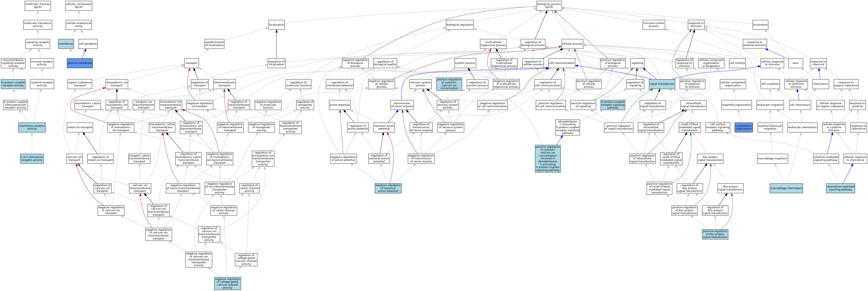Select the 'cytokine receptor activity' node
The height and width of the screenshot is (291, 868).
click(42, 84)
